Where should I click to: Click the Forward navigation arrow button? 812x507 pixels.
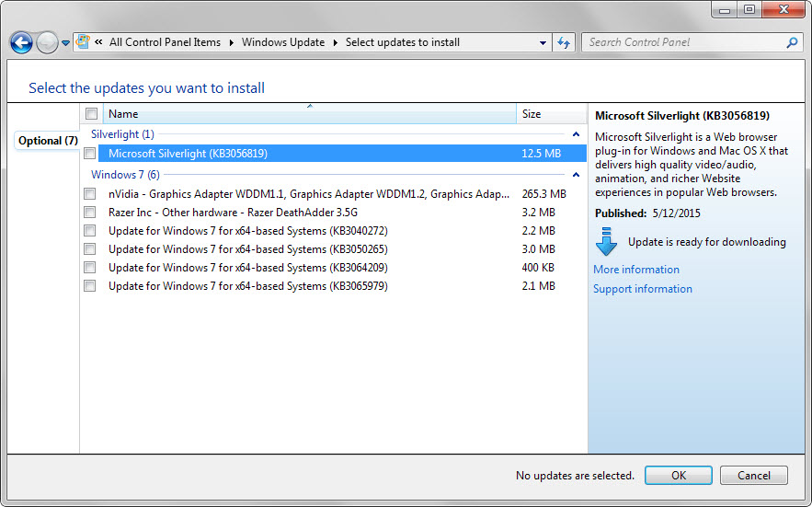pyautogui.click(x=47, y=42)
